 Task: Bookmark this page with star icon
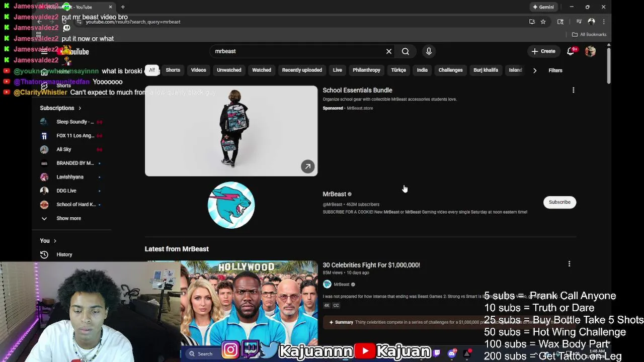pyautogui.click(x=543, y=22)
